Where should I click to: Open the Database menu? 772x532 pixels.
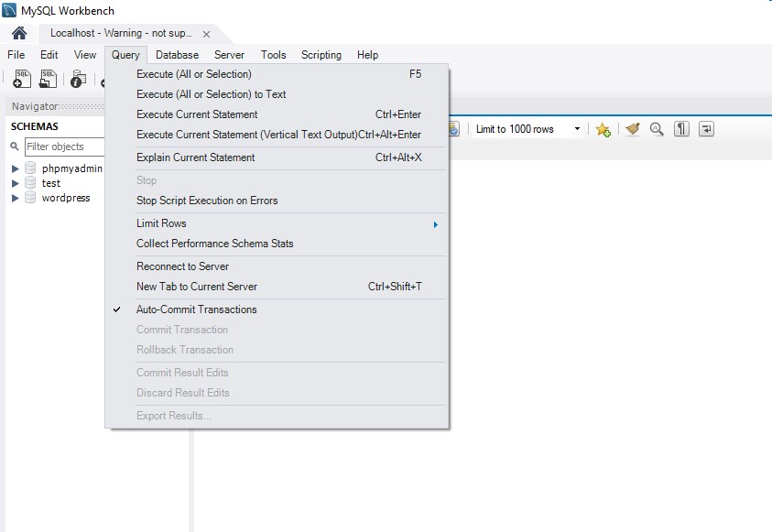177,55
